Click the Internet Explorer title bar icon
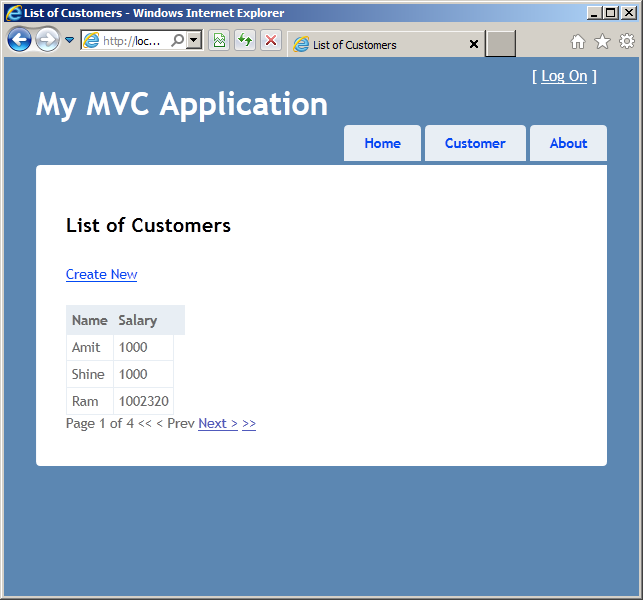This screenshot has height=600, width=643. 14,13
